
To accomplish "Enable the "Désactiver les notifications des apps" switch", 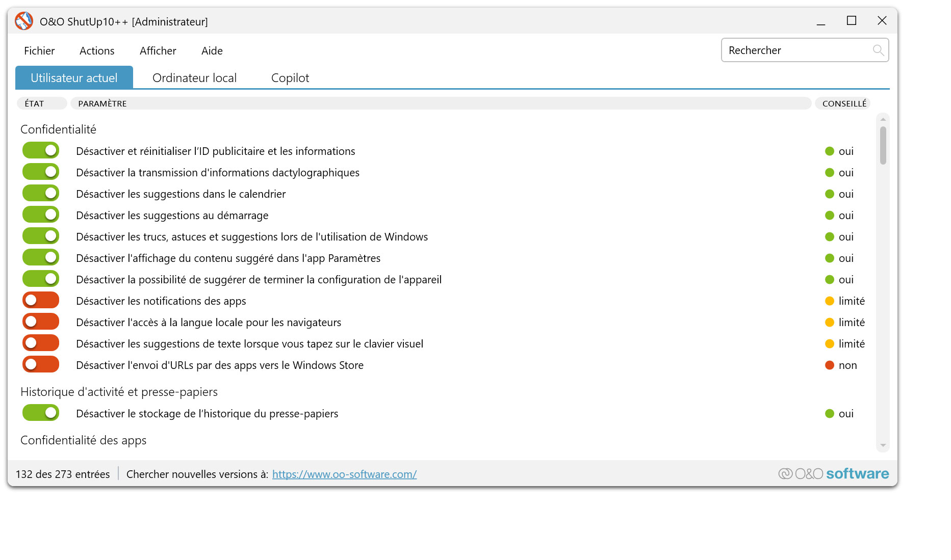I will tap(40, 300).
